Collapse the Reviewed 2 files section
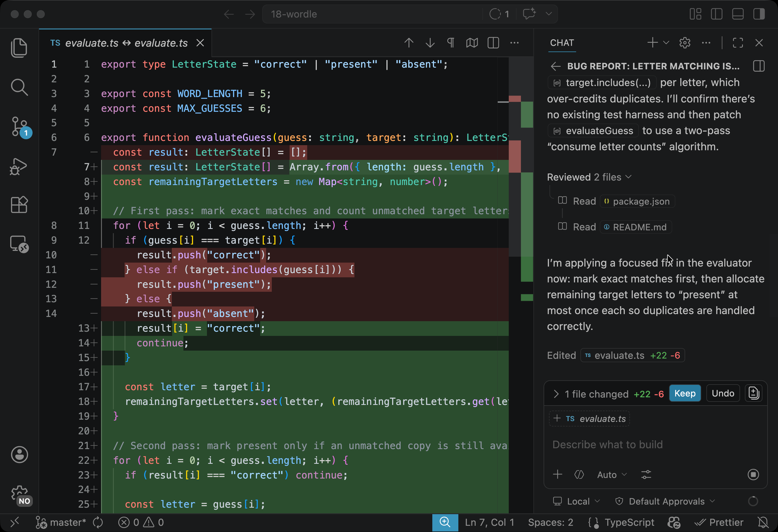Screen dimensions: 778x532 coord(589,177)
